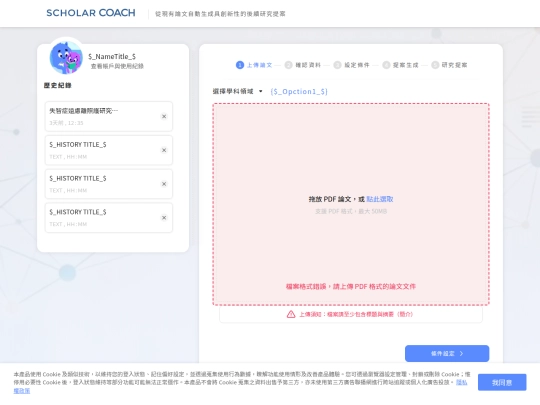
Task: Expand the subject field dropdown arrow
Action: [x=261, y=91]
